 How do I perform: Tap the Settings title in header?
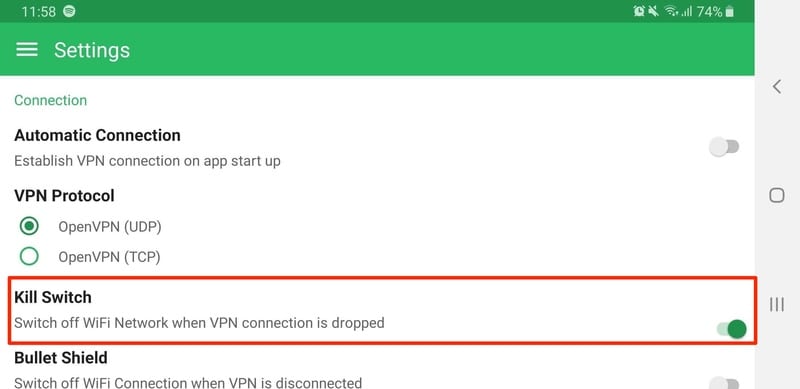tap(92, 50)
